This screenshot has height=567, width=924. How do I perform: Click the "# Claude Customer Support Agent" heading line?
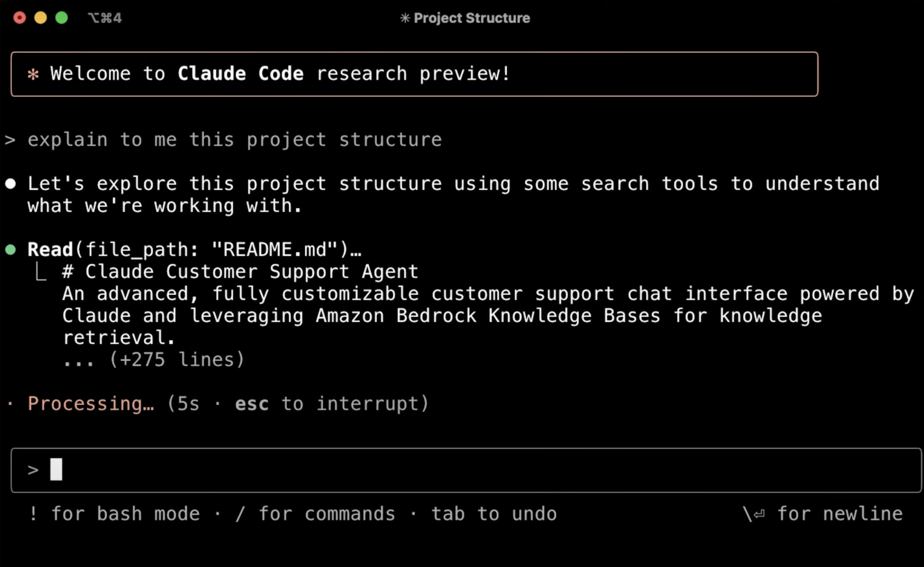tap(240, 272)
